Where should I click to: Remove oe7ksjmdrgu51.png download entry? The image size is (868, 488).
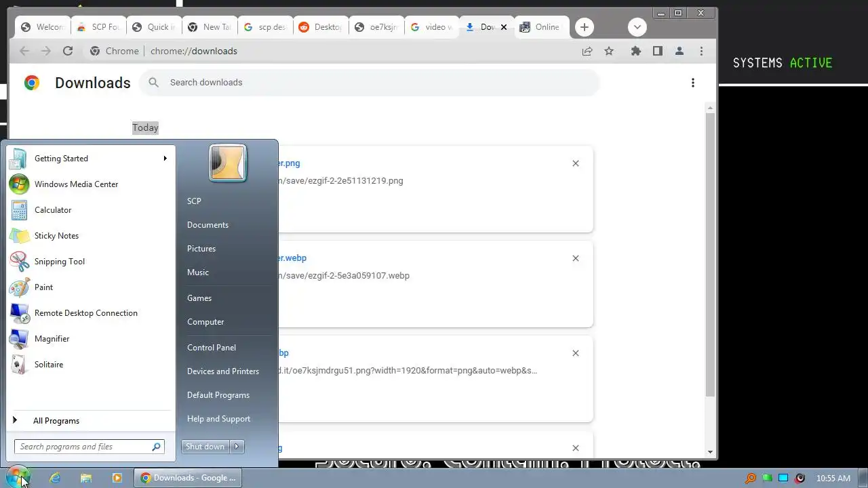[x=576, y=353]
